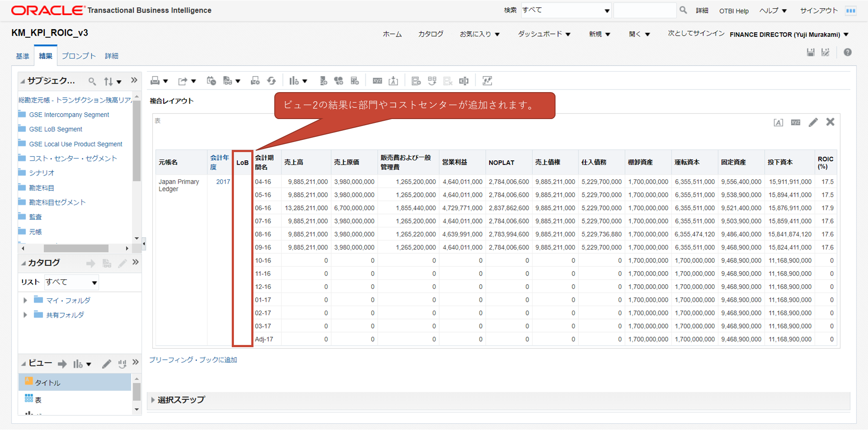This screenshot has width=868, height=431.
Task: Click ブリーフィング・ブックに追加 link
Action: (x=193, y=360)
